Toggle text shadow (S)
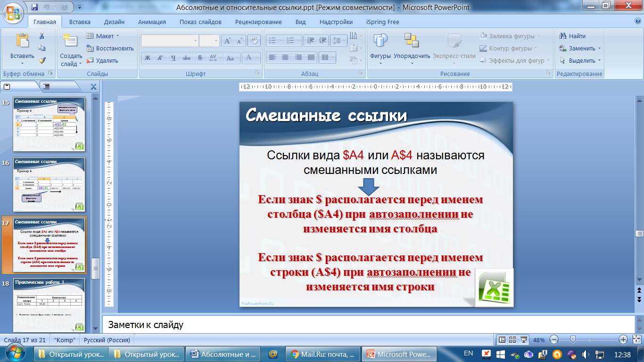 pyautogui.click(x=200, y=58)
